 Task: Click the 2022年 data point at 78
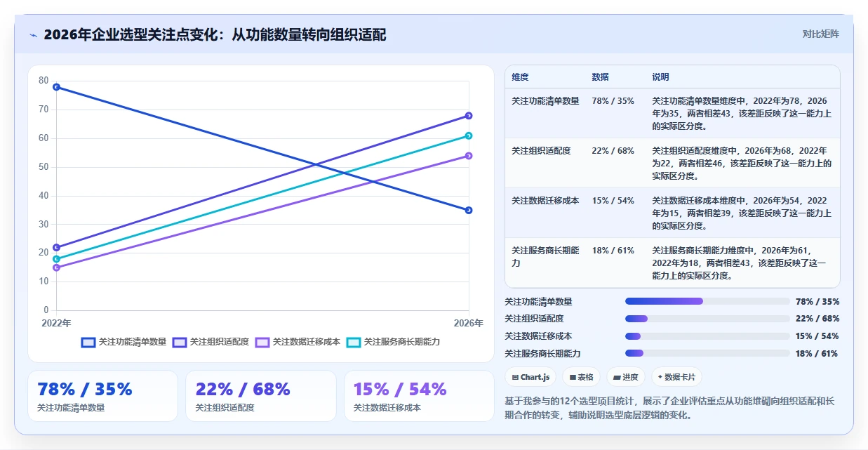56,87
